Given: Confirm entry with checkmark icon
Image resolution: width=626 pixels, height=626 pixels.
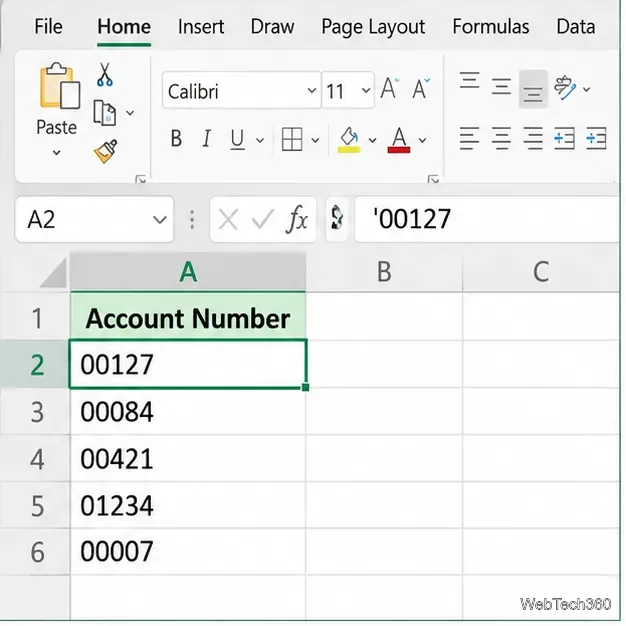Looking at the screenshot, I should tap(263, 220).
